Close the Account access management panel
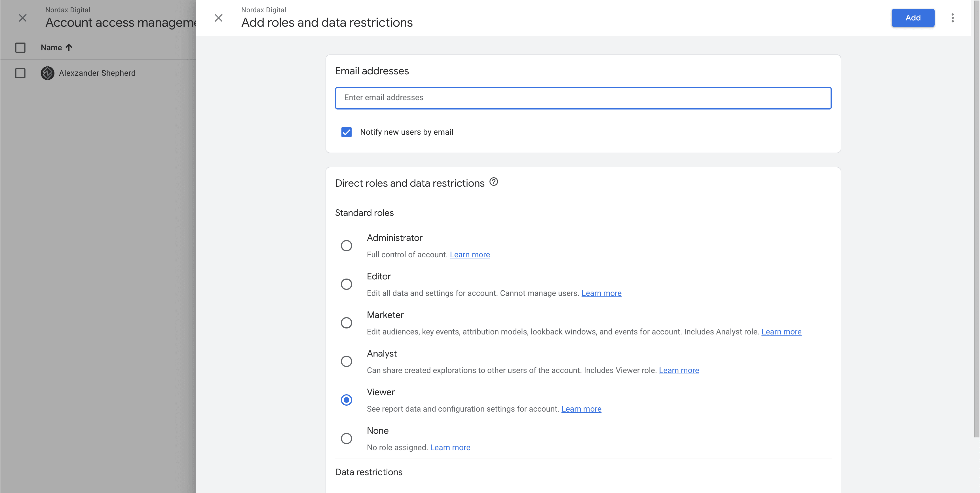This screenshot has height=493, width=980. 22,18
